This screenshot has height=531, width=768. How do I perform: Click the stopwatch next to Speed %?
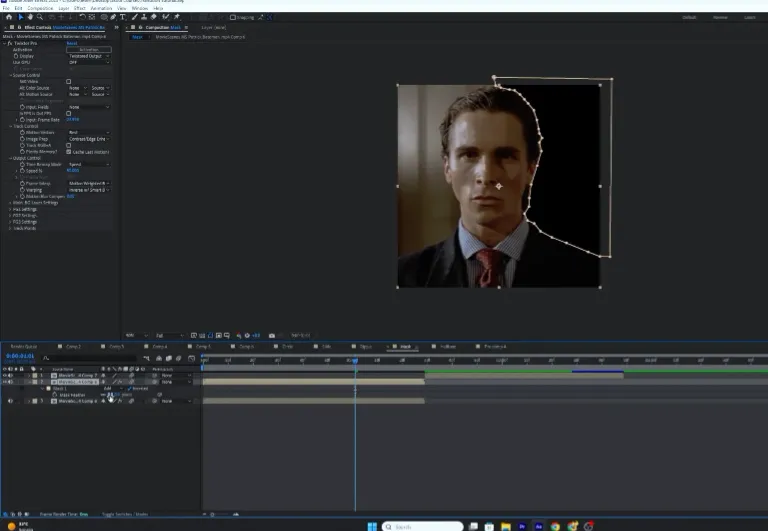22,171
